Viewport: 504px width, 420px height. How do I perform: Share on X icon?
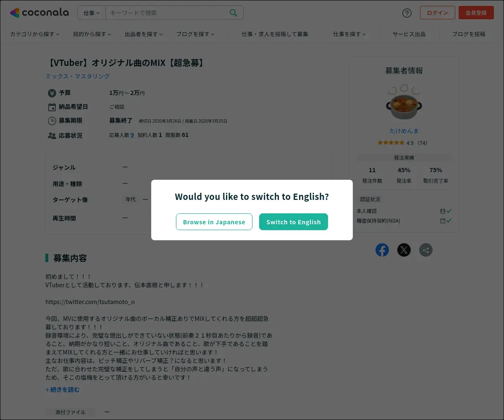[404, 250]
